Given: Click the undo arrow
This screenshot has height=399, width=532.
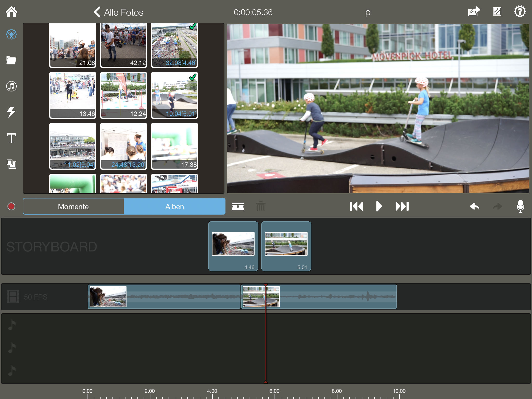Looking at the screenshot, I should tap(475, 207).
